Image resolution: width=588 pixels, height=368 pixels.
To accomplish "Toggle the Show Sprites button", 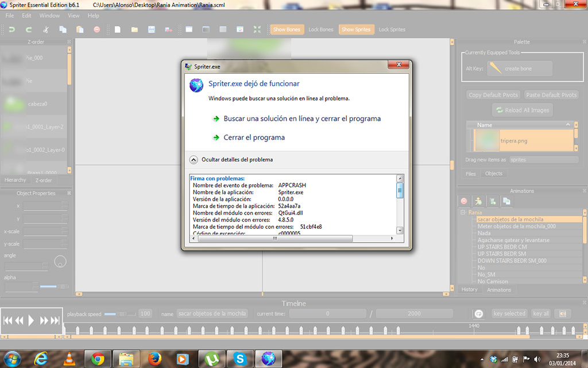I will [356, 29].
